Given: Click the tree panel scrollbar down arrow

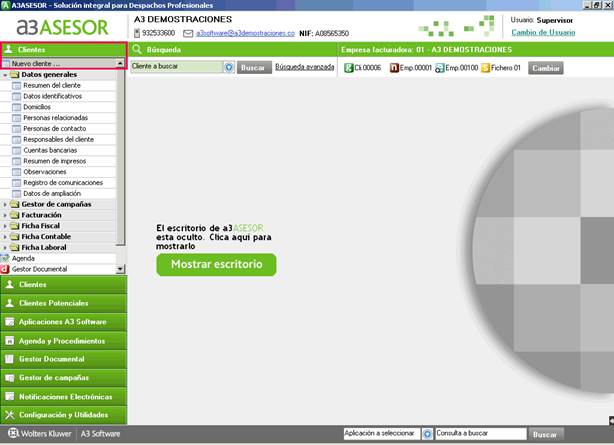Looking at the screenshot, I should point(120,269).
